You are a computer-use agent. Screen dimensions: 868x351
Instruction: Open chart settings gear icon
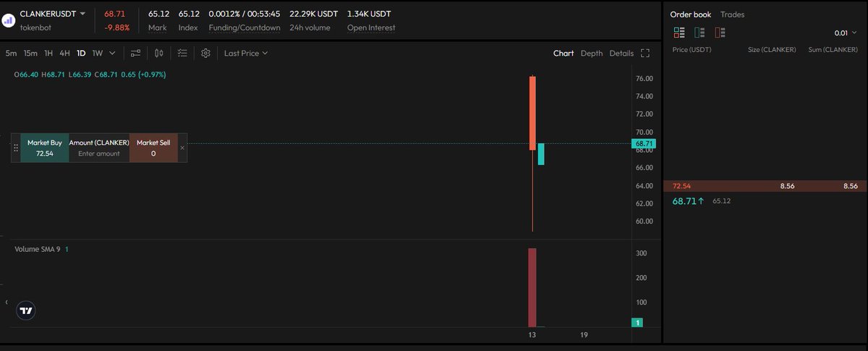205,53
